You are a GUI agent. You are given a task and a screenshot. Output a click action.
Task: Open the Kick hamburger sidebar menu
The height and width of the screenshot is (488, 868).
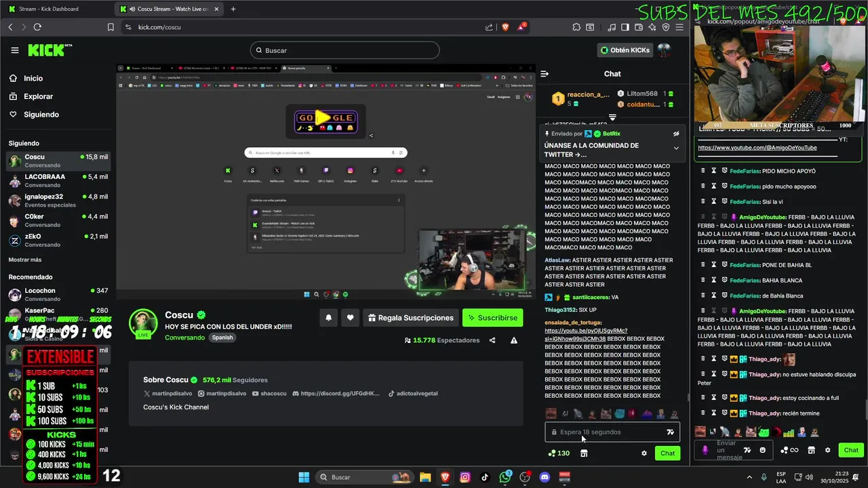pos(15,50)
